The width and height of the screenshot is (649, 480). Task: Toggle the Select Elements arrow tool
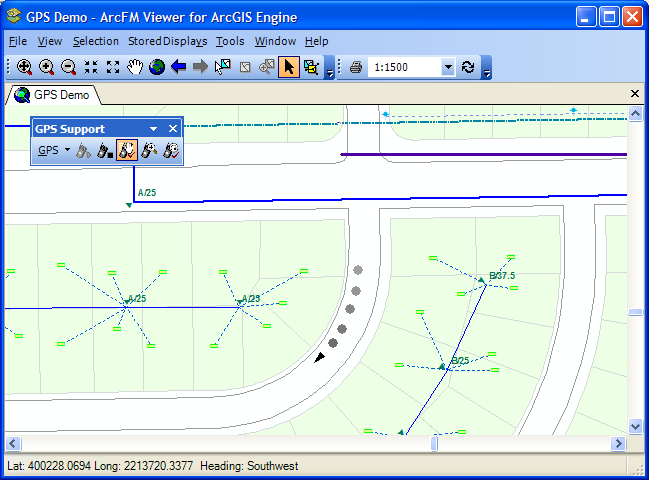pos(288,67)
